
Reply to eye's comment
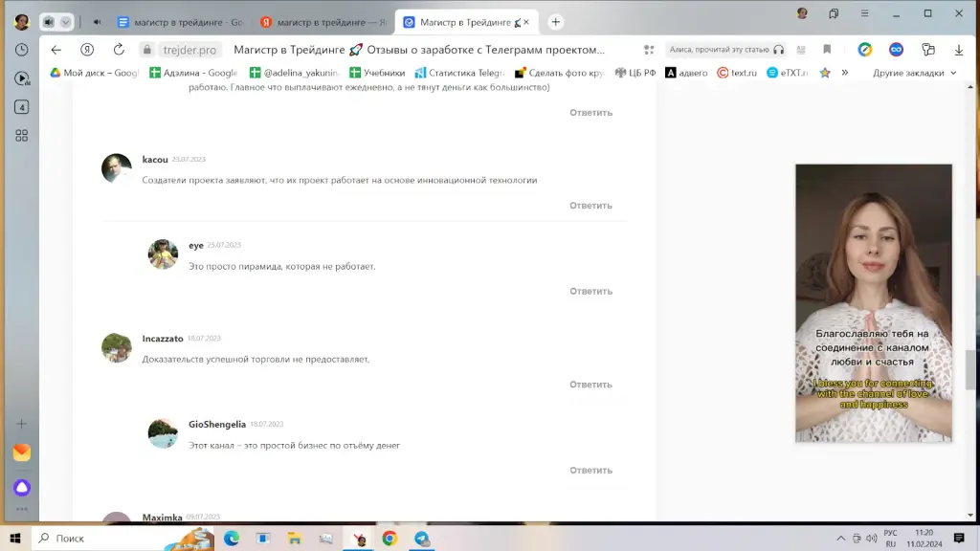[590, 291]
